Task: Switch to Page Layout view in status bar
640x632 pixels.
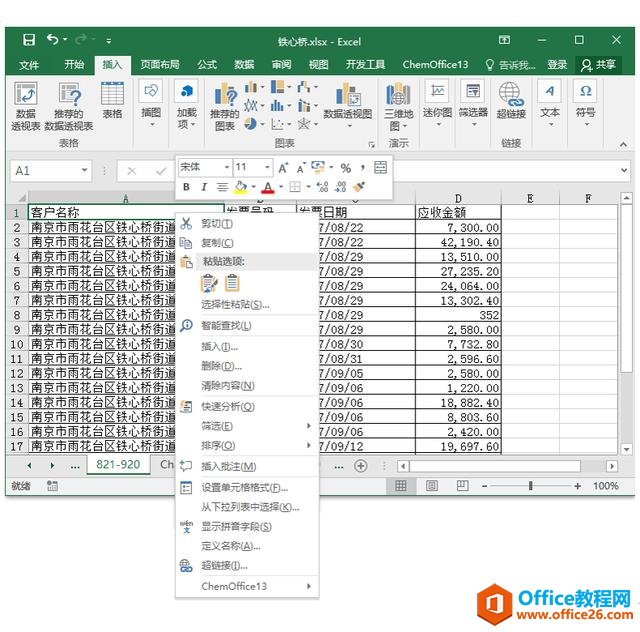Action: point(432,485)
